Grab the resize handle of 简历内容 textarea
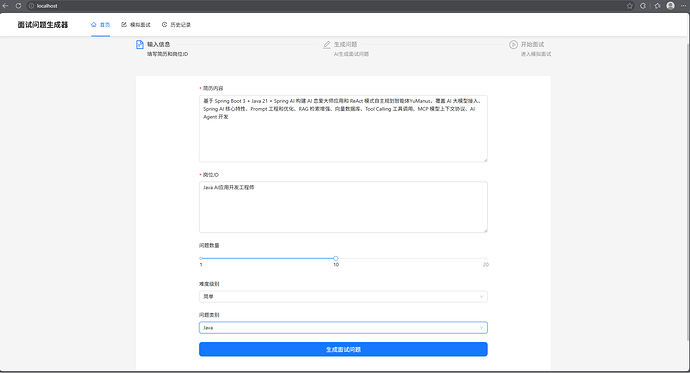 (x=485, y=160)
